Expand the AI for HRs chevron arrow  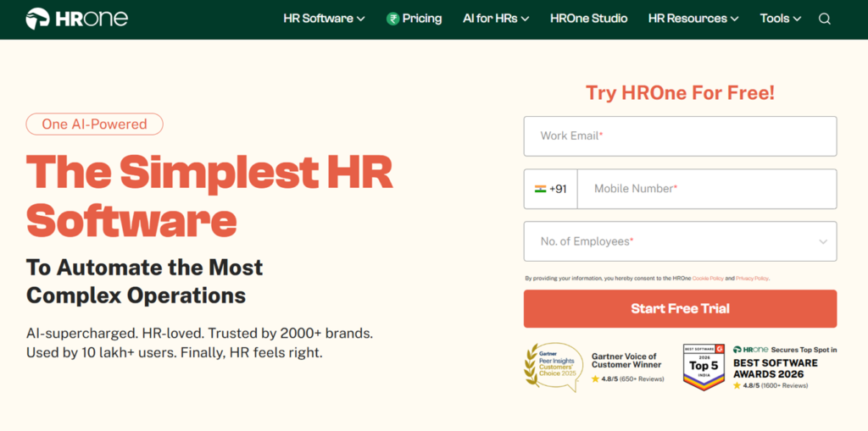click(526, 19)
